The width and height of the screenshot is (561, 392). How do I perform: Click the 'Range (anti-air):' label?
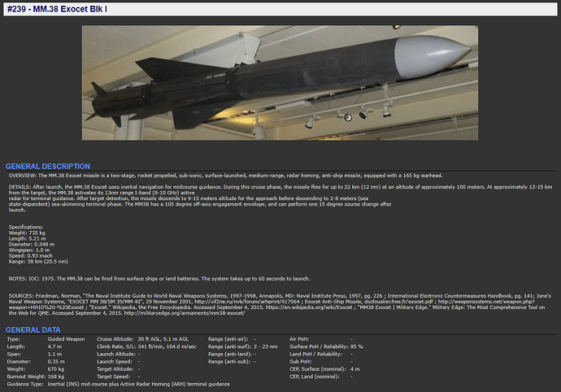[x=228, y=339]
